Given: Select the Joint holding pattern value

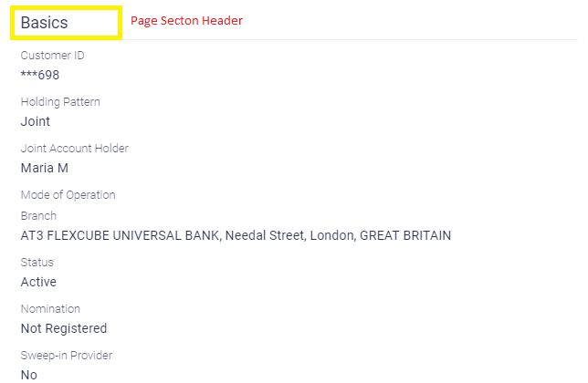Looking at the screenshot, I should pos(36,121).
